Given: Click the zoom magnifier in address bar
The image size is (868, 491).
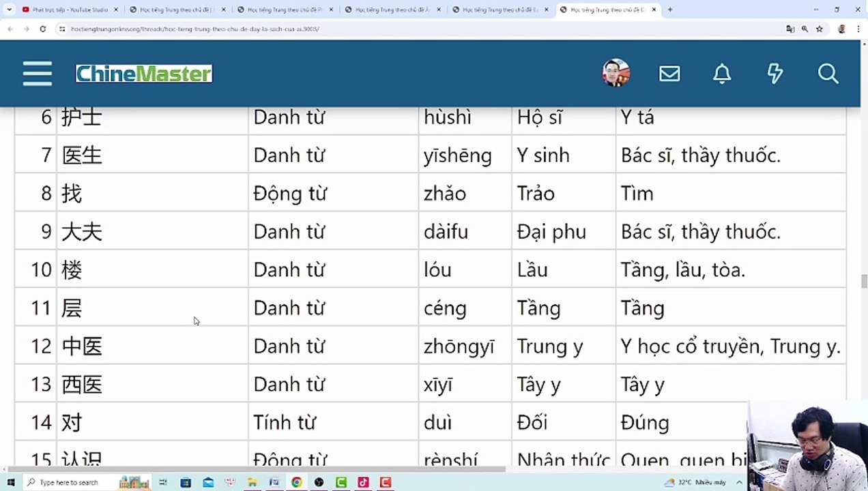Looking at the screenshot, I should 805,29.
